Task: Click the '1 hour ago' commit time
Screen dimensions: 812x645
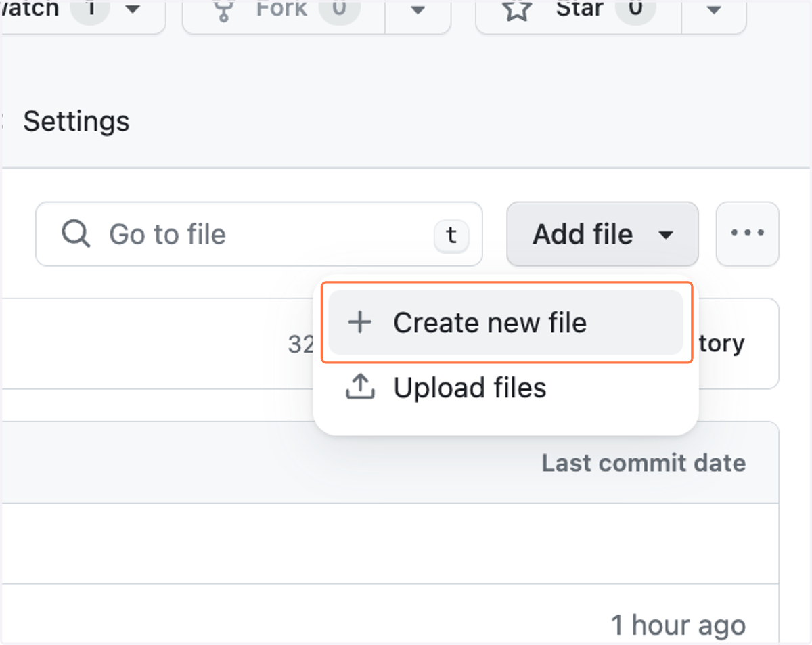Action: click(678, 625)
